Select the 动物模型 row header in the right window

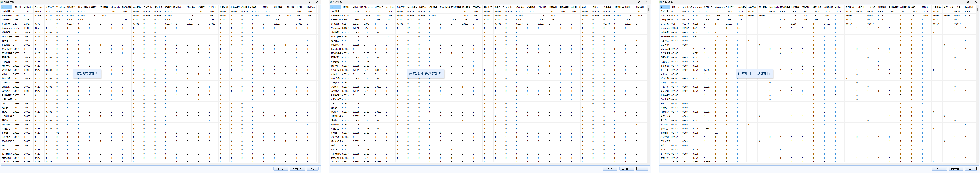pos(665,32)
